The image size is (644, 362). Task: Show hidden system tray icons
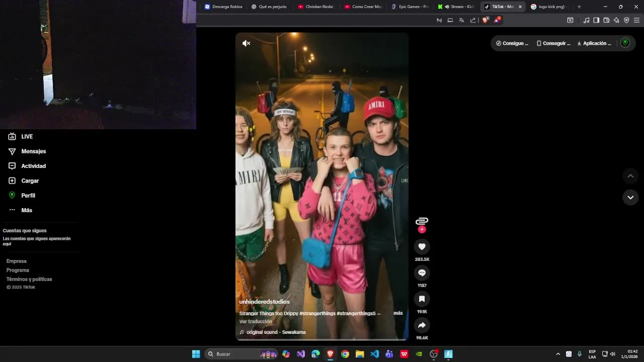point(557,354)
